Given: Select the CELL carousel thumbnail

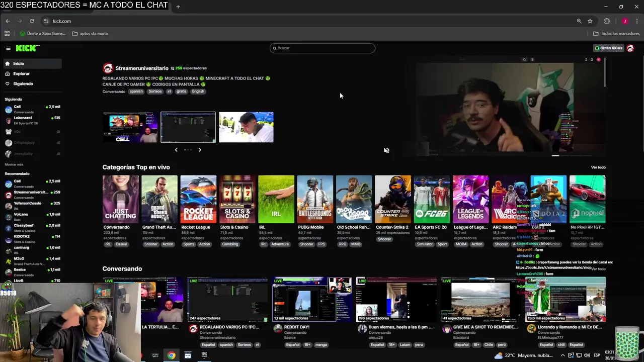Looking at the screenshot, I should (130, 127).
